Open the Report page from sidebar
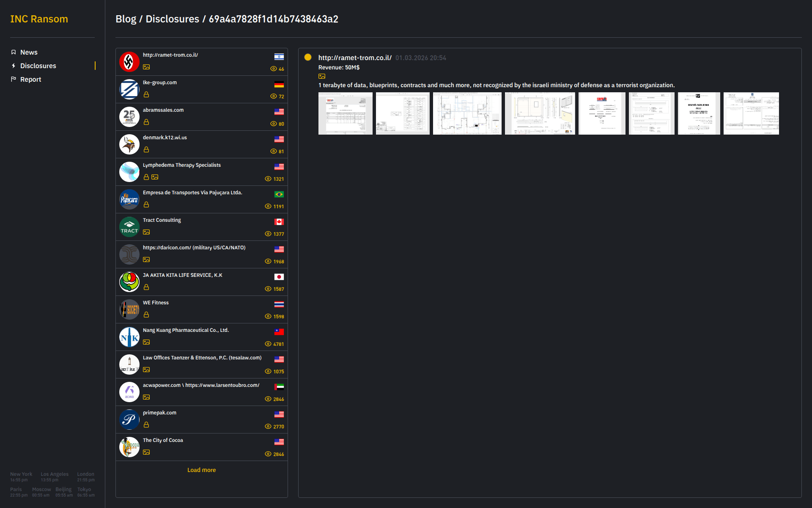 click(x=31, y=79)
